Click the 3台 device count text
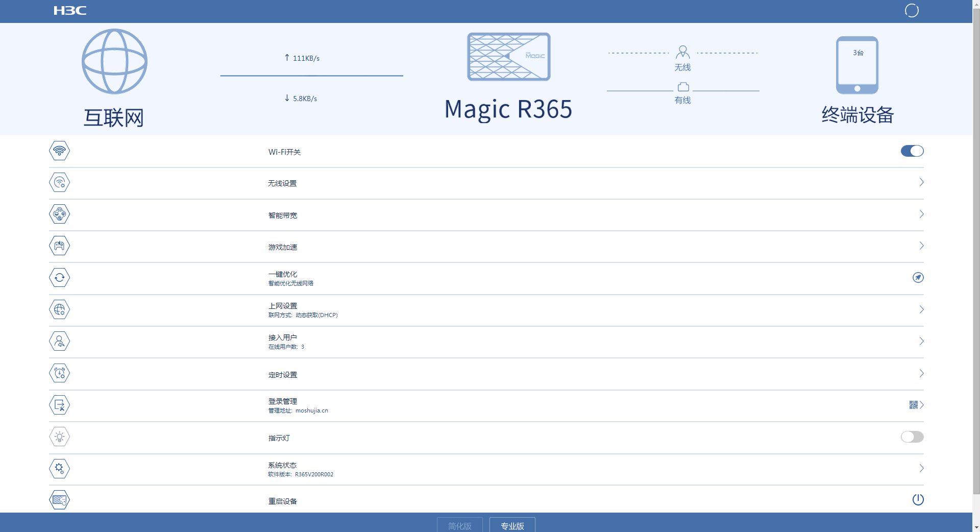Viewport: 980px width, 532px height. (858, 53)
